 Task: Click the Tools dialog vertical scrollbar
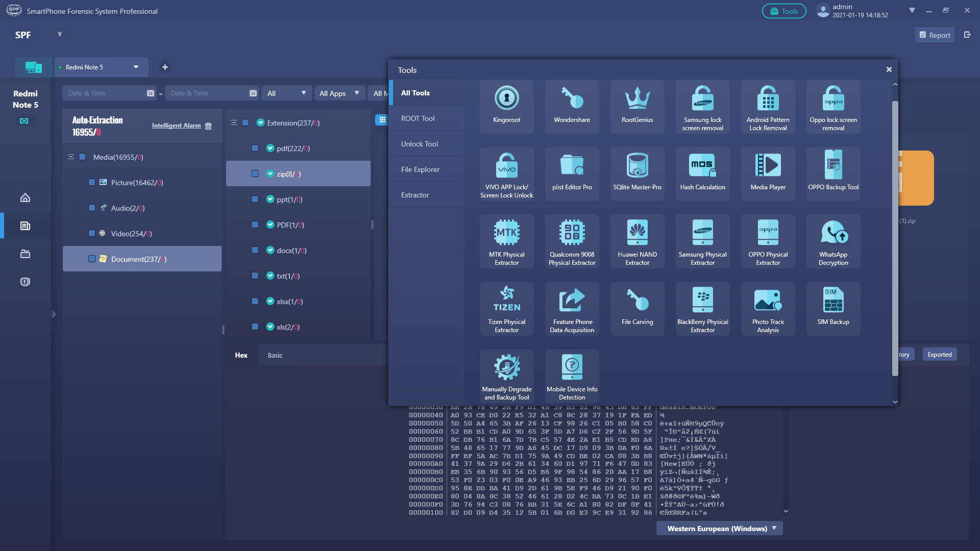coord(895,238)
